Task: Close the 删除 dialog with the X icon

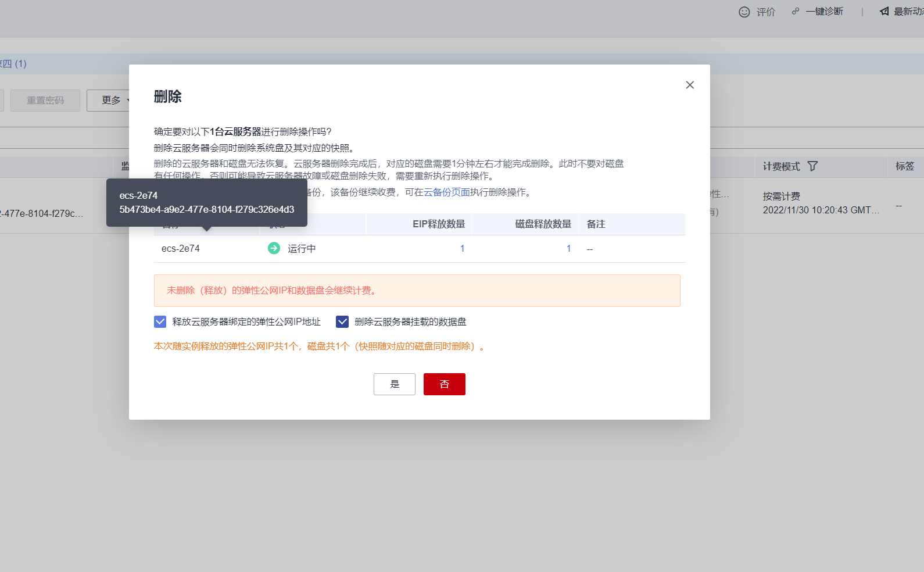Action: (x=690, y=85)
